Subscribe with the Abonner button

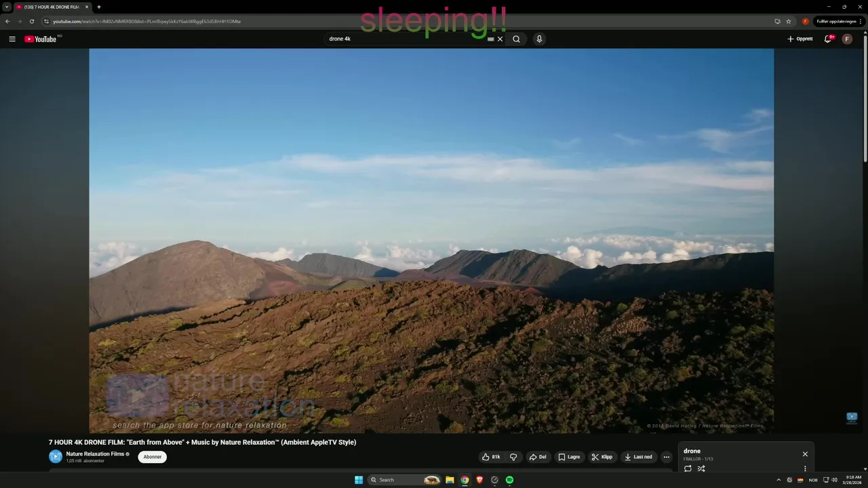coord(153,457)
